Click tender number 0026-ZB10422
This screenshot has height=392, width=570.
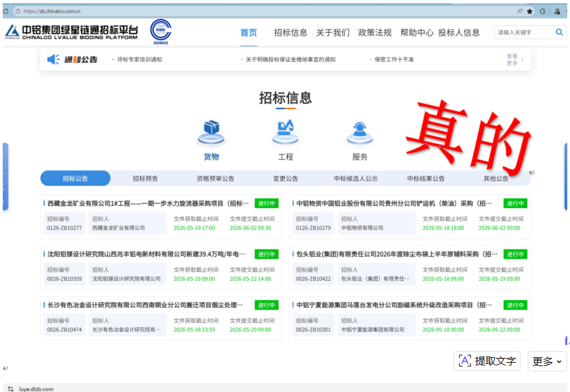pyautogui.click(x=314, y=279)
